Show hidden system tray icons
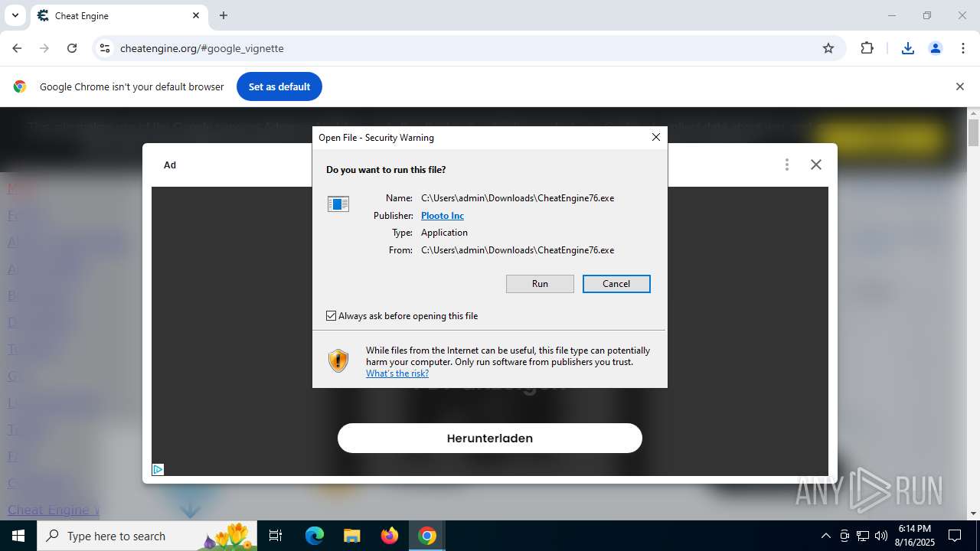This screenshot has height=551, width=980. coord(825,536)
